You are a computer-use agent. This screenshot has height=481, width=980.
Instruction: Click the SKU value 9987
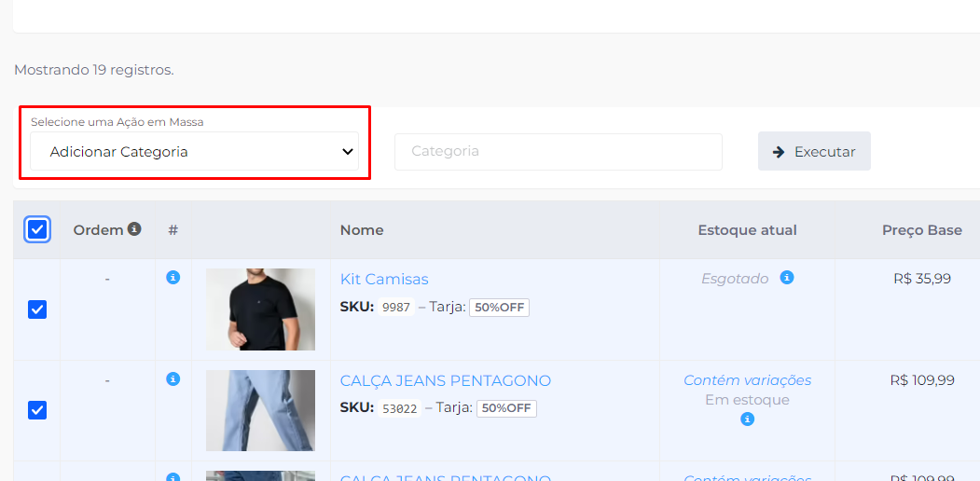(396, 308)
